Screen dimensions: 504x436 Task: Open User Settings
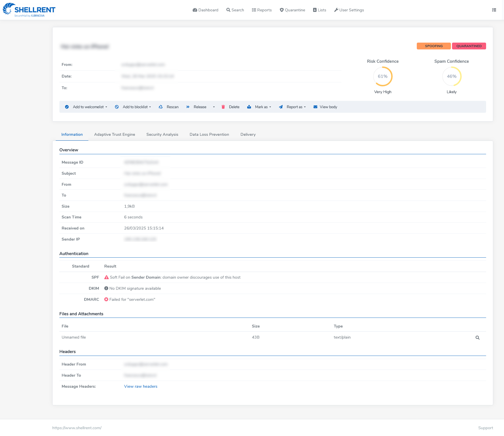coord(349,10)
